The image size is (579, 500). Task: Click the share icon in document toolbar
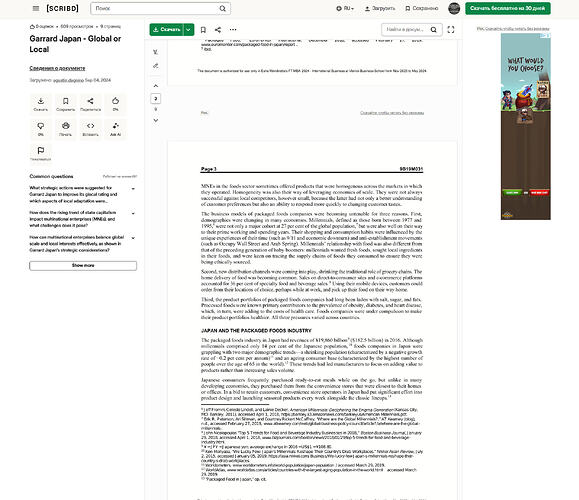[218, 30]
